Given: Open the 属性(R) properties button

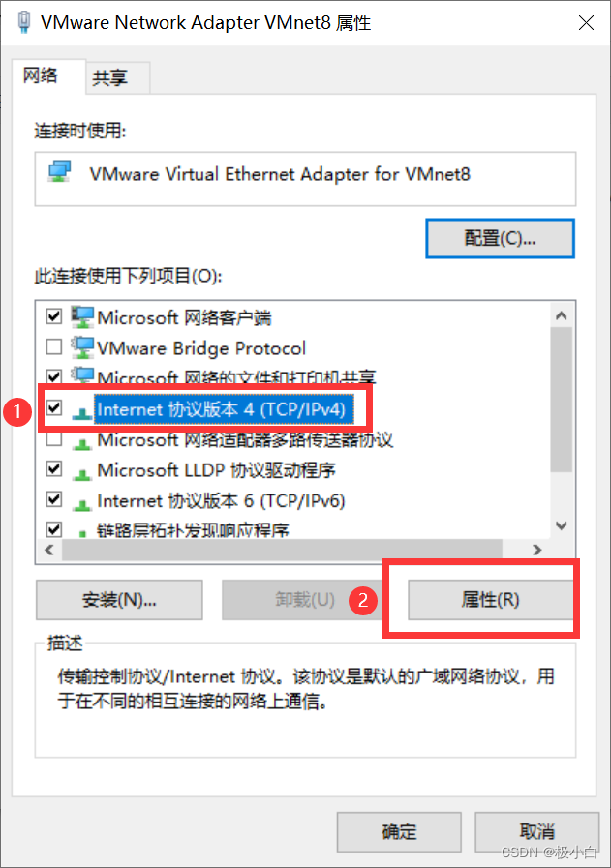Looking at the screenshot, I should 490,600.
